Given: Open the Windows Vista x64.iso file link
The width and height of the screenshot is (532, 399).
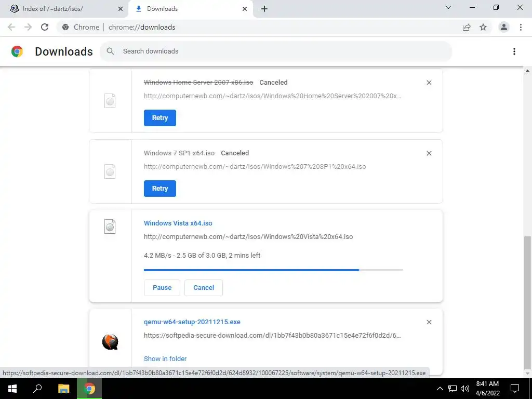Looking at the screenshot, I should tap(178, 223).
